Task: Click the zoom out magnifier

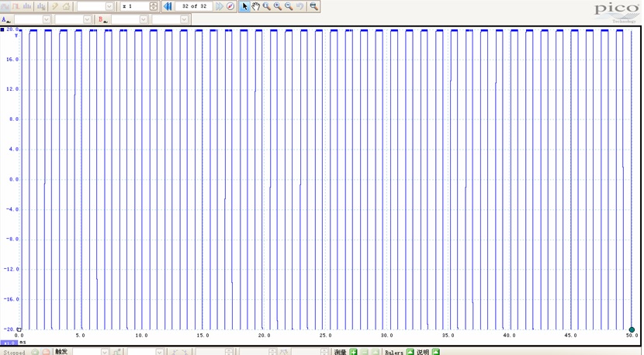Action: [289, 6]
